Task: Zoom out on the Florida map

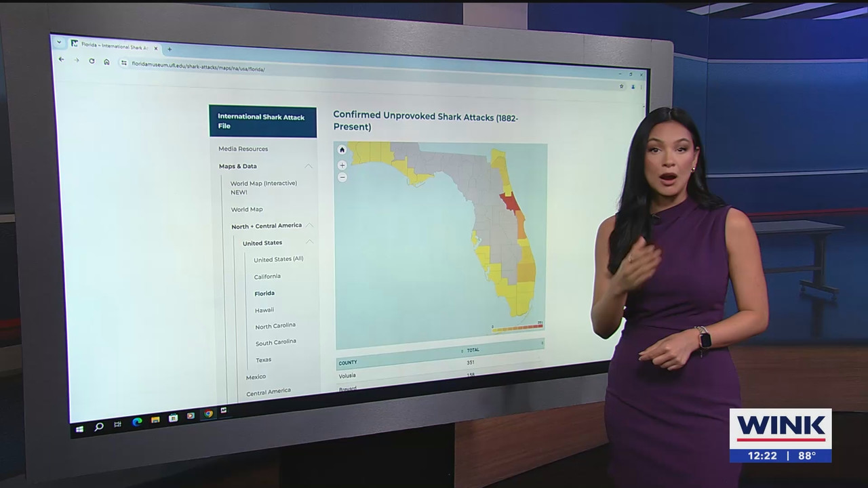Action: 342,177
